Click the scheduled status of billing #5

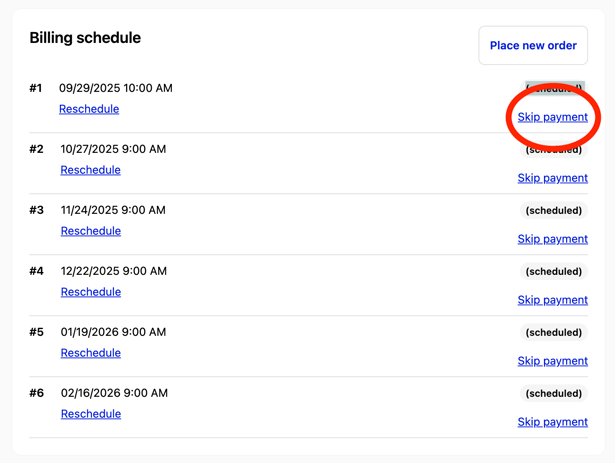(x=553, y=333)
